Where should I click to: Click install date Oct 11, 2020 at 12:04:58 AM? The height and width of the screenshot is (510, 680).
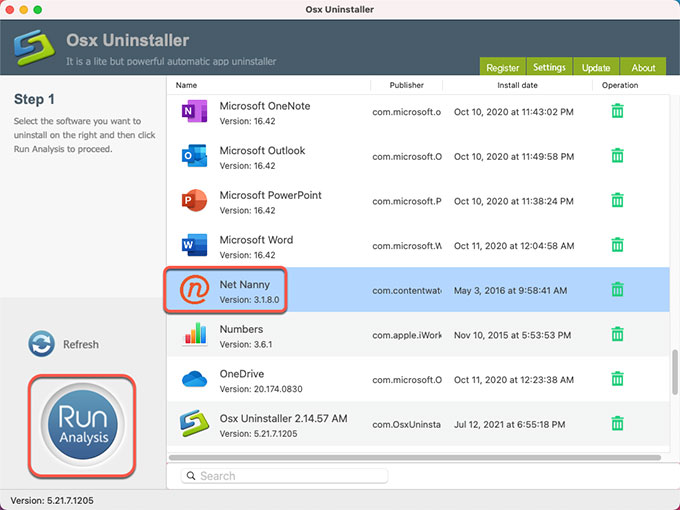pyautogui.click(x=514, y=246)
